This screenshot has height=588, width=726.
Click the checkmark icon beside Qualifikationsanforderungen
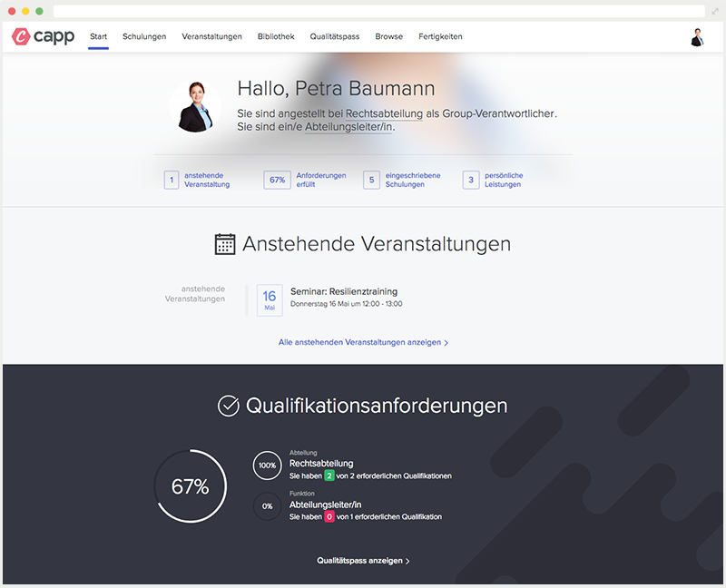click(229, 406)
